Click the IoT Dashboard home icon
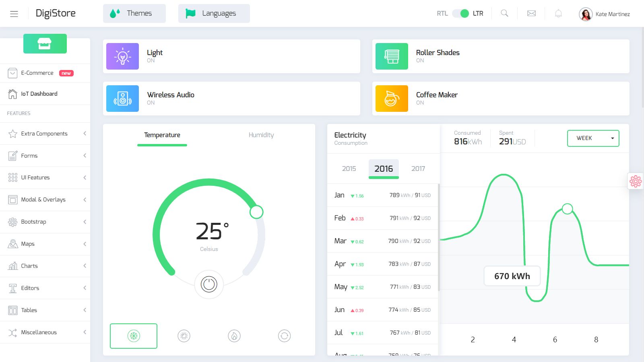This screenshot has height=362, width=644. pos(12,94)
